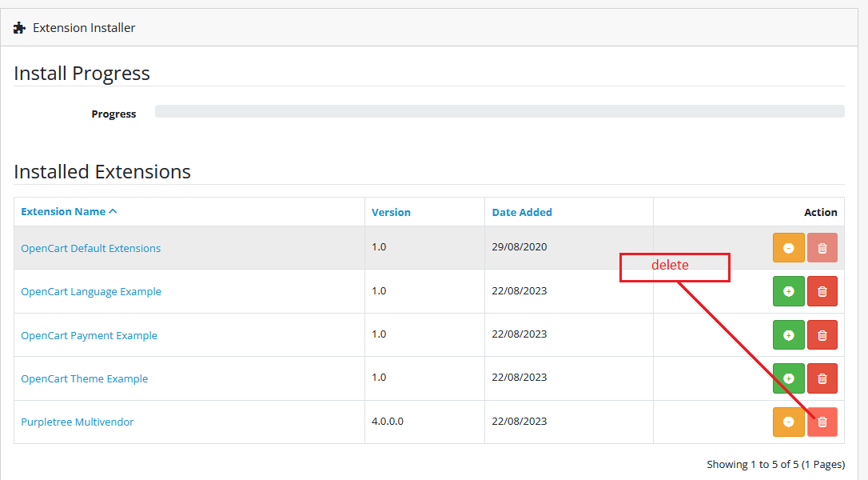The width and height of the screenshot is (868, 480).
Task: Delete OpenCart Payment Example via trash button
Action: (x=822, y=334)
